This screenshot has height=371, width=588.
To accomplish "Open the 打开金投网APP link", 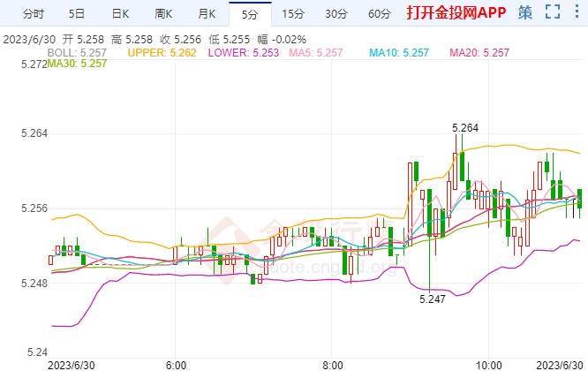I will tap(456, 12).
